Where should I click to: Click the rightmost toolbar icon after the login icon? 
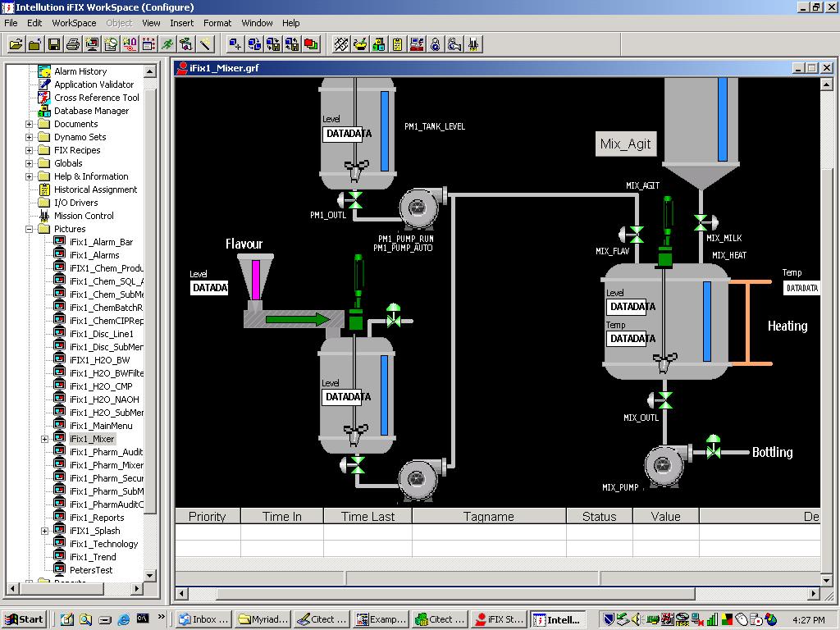473,44
